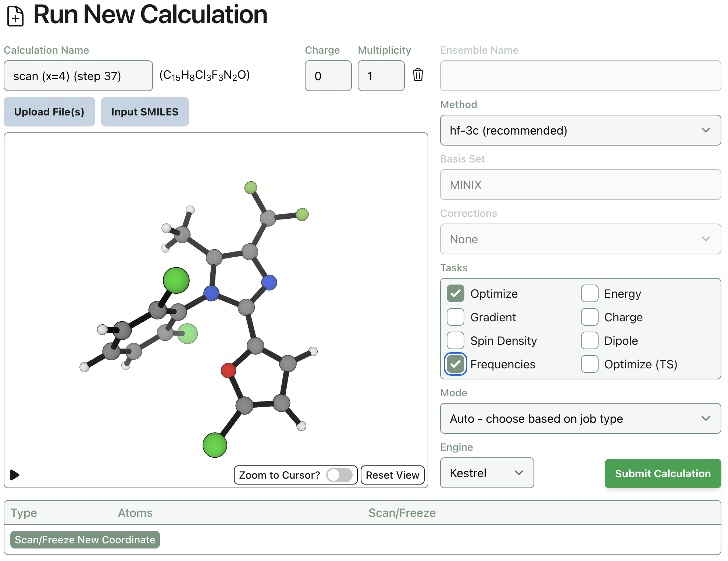Uncheck the Frequencies checkbox
The height and width of the screenshot is (561, 728).
(455, 364)
